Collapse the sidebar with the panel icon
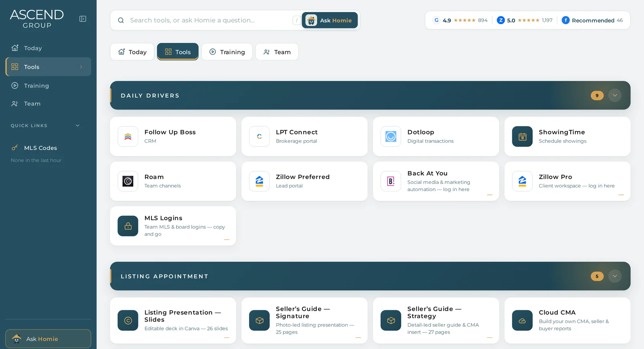Image resolution: width=644 pixels, height=349 pixels. point(83,19)
